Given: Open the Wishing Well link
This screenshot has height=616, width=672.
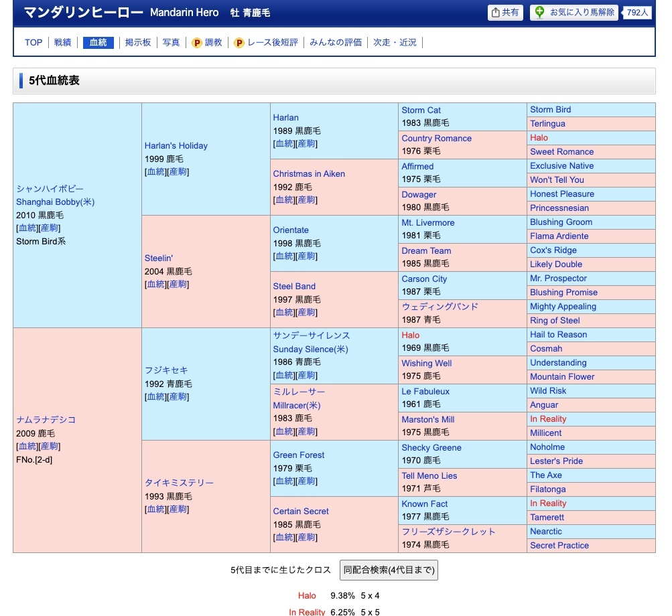Looking at the screenshot, I should click(426, 364).
